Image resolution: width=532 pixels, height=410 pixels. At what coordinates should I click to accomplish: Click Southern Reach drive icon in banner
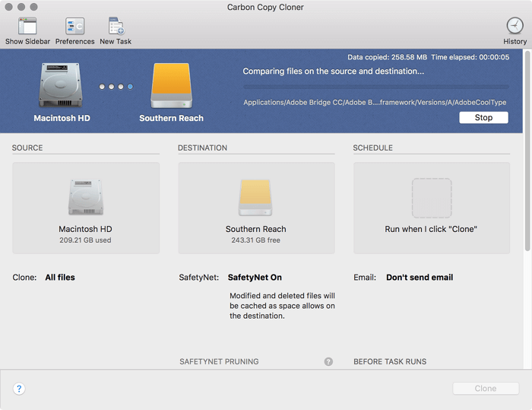[171, 86]
